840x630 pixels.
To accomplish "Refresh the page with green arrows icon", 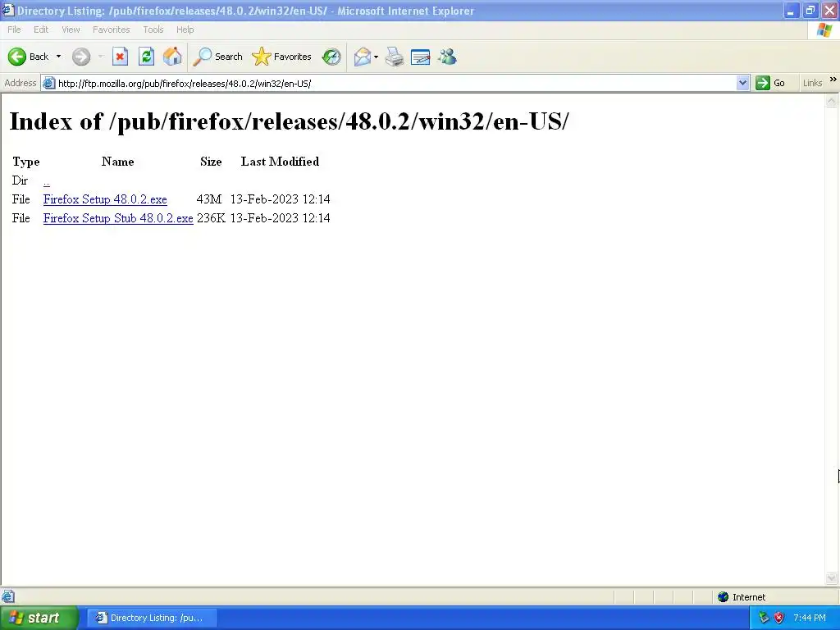I will point(146,57).
